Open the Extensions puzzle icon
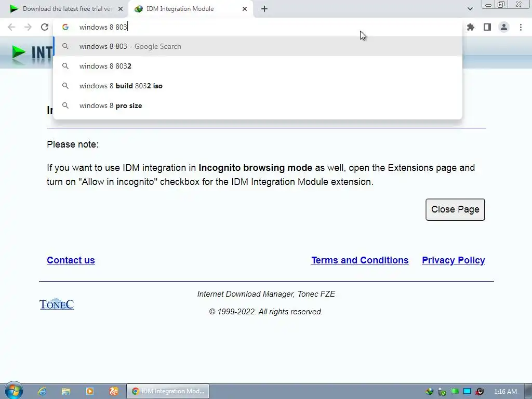The width and height of the screenshot is (532, 399). click(x=471, y=27)
